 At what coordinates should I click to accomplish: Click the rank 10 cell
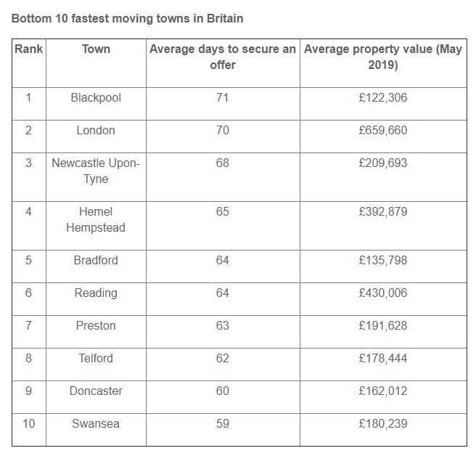click(29, 423)
